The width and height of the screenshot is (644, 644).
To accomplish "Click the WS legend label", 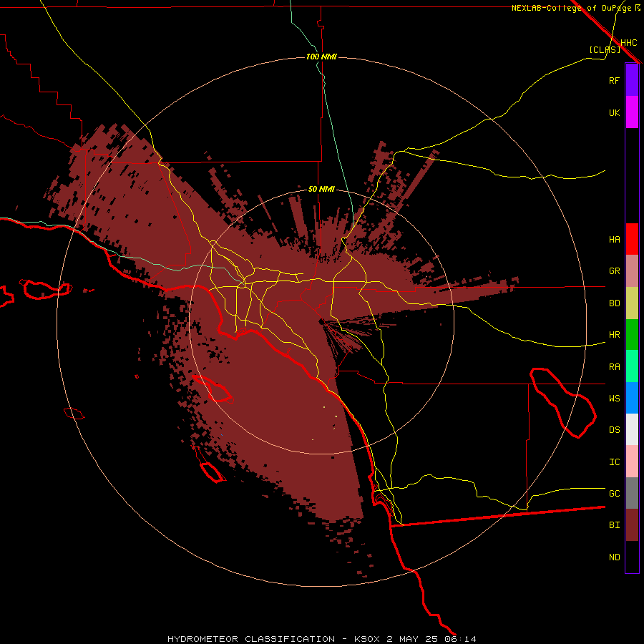I will coord(615,399).
